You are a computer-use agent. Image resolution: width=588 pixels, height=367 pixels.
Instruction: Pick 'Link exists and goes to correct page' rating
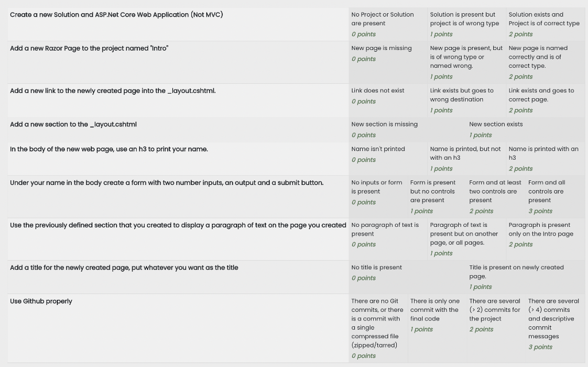pos(546,101)
